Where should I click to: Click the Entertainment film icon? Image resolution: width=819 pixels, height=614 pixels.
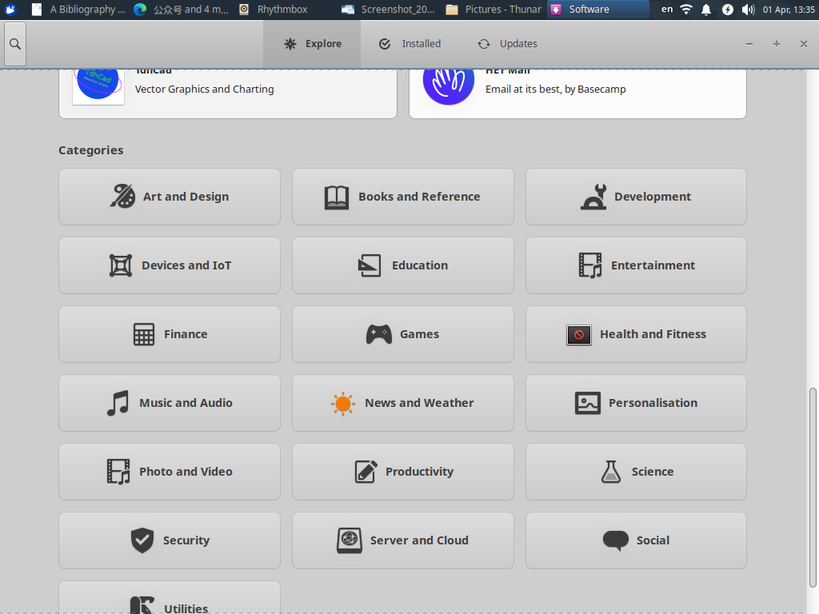[x=590, y=265]
